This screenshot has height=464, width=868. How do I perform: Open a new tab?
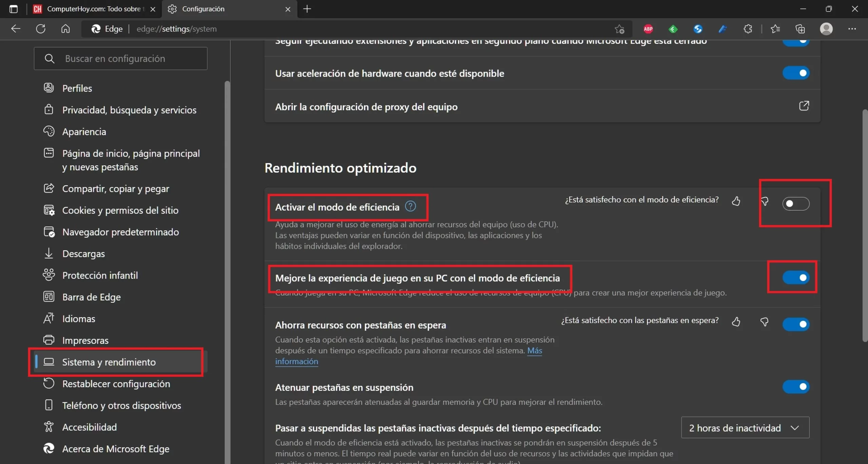click(x=307, y=9)
